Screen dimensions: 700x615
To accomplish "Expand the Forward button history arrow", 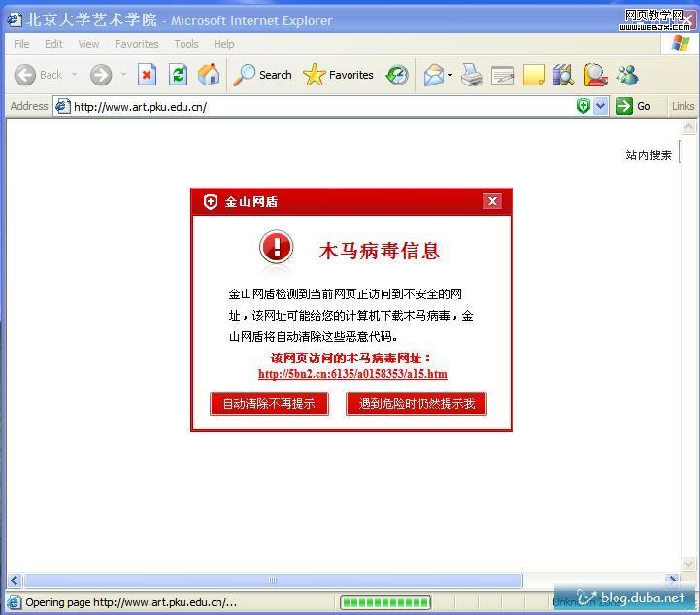I will tap(123, 75).
